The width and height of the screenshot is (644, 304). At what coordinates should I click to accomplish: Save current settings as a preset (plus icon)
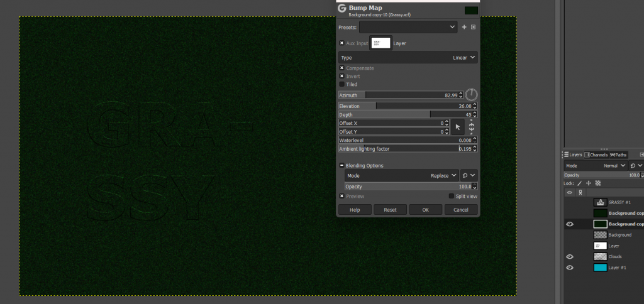(464, 27)
